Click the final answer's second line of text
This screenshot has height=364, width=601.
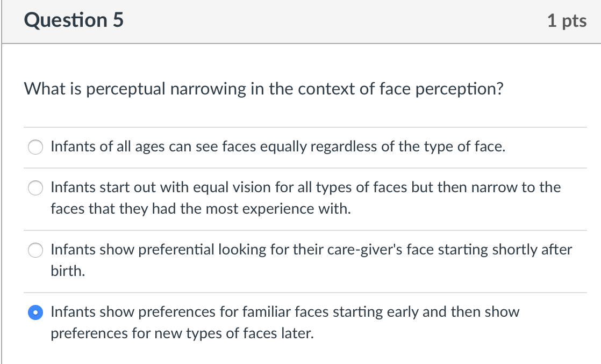point(182,333)
